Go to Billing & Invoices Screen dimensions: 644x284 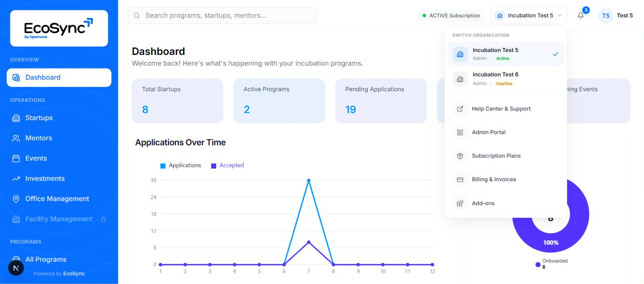(x=506, y=180)
